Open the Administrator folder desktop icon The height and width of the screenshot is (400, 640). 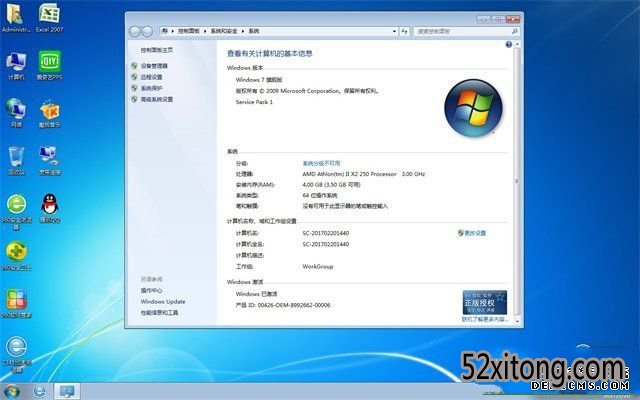pyautogui.click(x=16, y=17)
